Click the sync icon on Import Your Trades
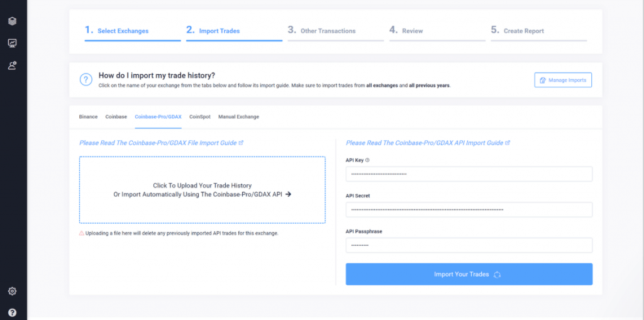Viewport: 644px width, 320px height. (497, 274)
